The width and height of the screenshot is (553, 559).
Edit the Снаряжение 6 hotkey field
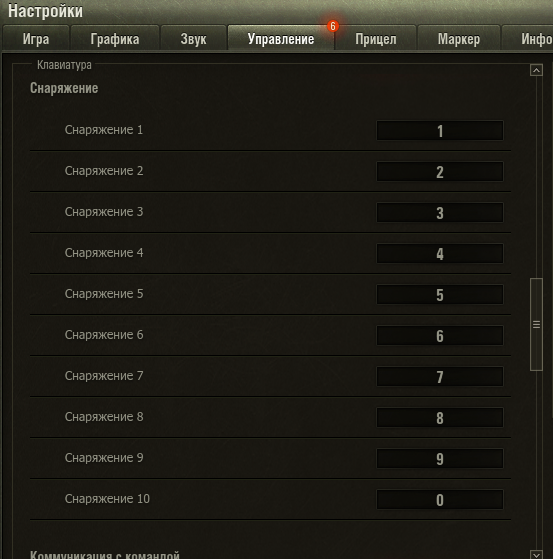(x=440, y=335)
